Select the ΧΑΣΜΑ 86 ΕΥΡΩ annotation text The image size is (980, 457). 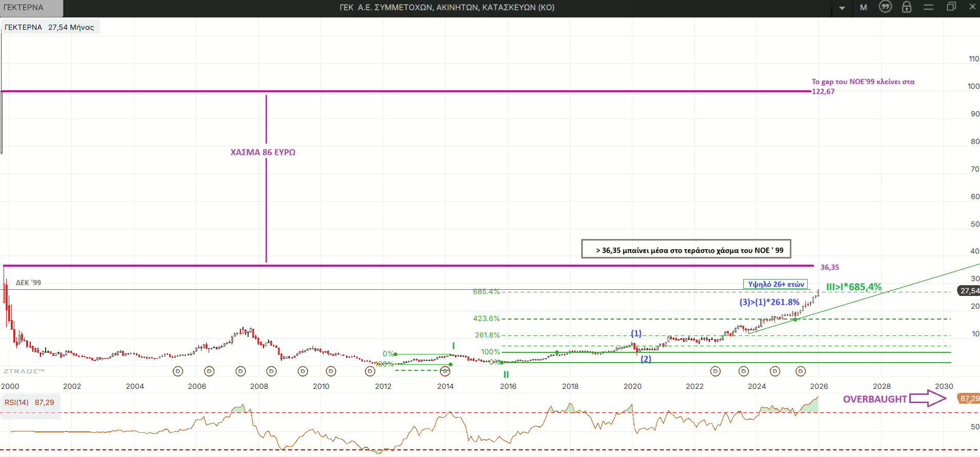click(x=262, y=152)
